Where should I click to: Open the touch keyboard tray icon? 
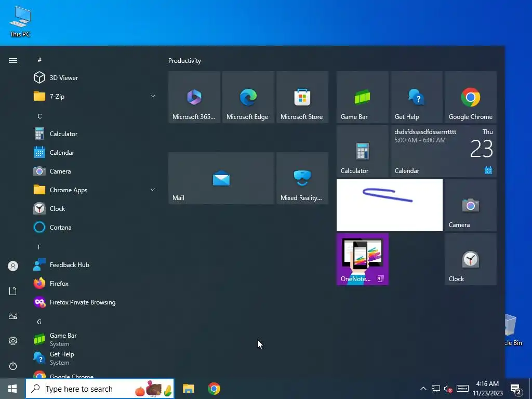[x=462, y=389]
